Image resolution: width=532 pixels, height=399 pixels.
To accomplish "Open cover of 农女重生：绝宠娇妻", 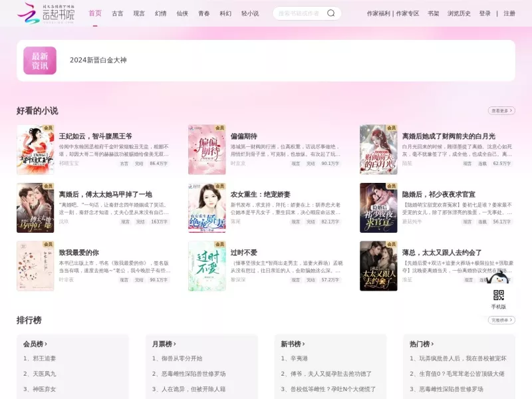I will (x=207, y=207).
